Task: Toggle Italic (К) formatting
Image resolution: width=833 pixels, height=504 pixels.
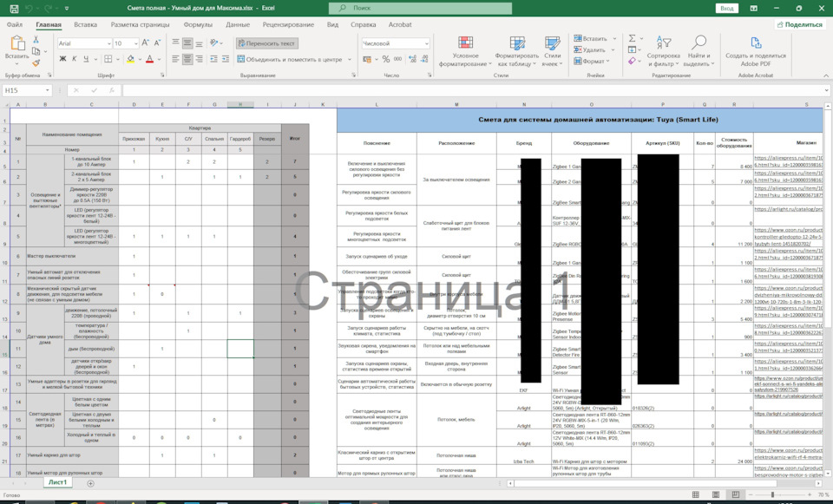Action: [75, 59]
